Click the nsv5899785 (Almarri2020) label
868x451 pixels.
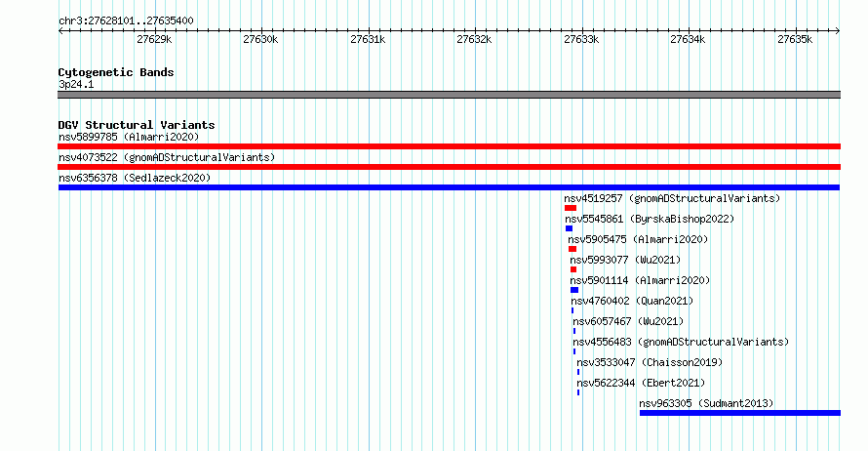point(129,137)
